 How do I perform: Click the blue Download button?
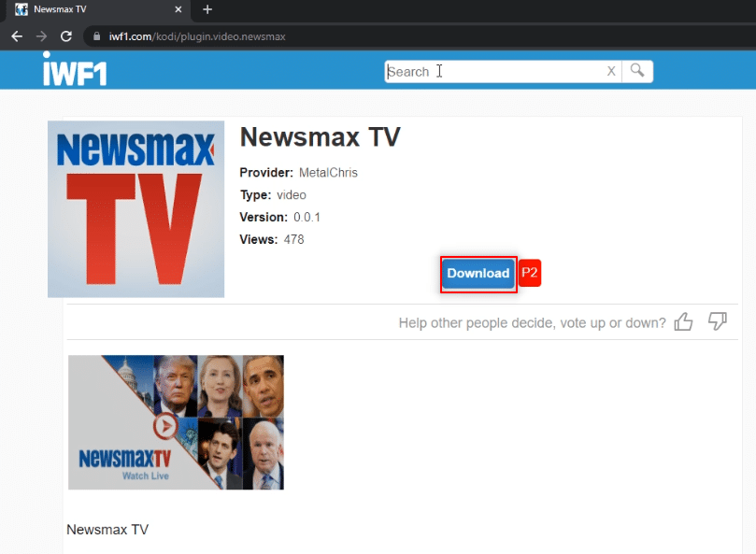click(478, 274)
